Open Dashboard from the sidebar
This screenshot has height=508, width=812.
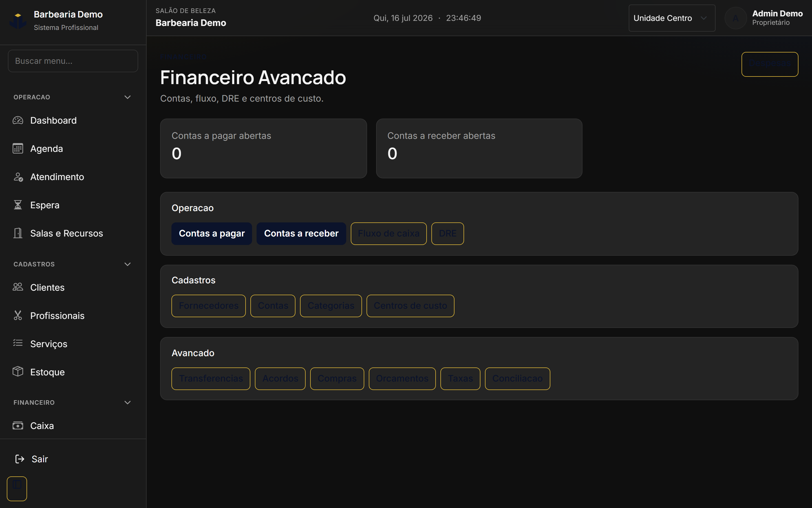point(73,120)
